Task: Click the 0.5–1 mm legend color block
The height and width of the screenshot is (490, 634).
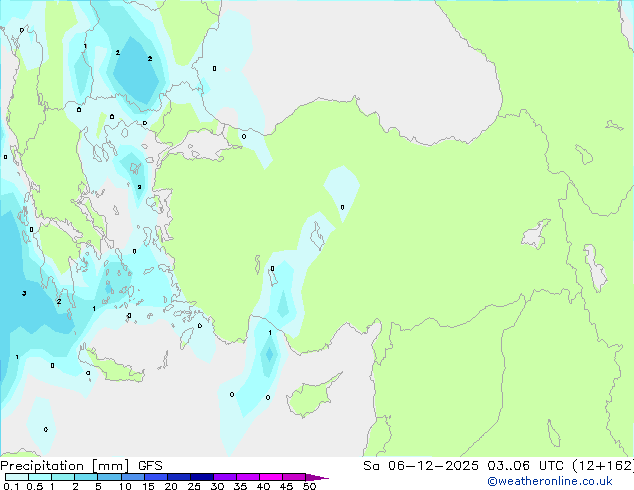Action: tap(40, 477)
